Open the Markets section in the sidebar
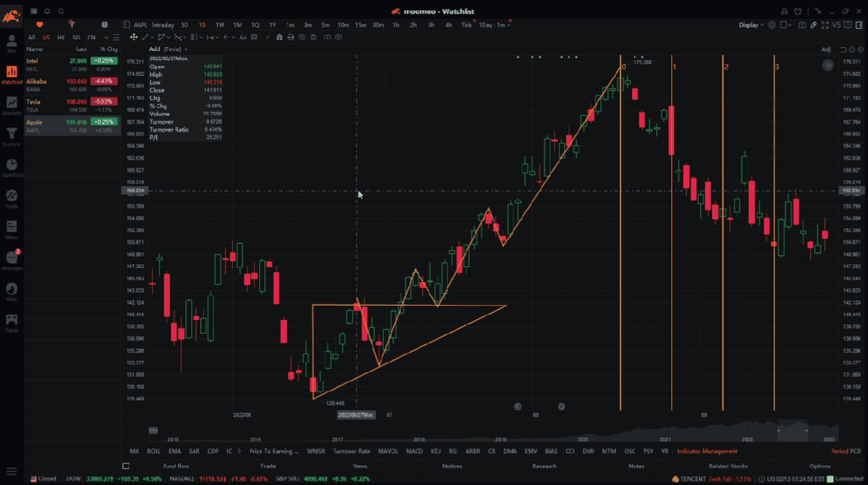This screenshot has height=485, width=868. click(x=12, y=105)
